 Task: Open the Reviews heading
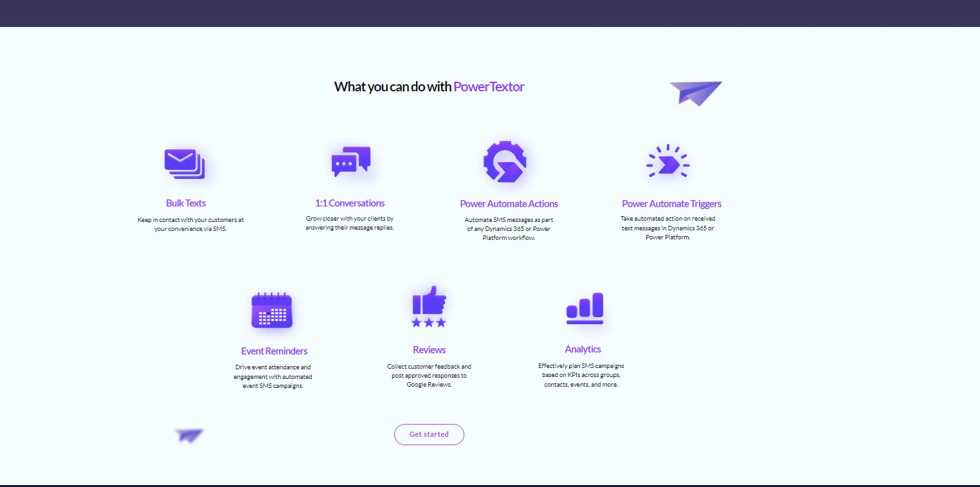[x=429, y=350]
